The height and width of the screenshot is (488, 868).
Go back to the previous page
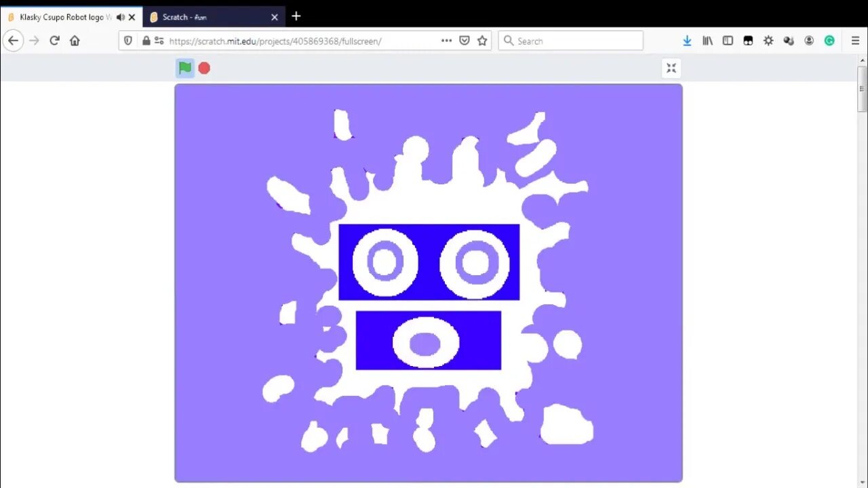click(x=13, y=41)
